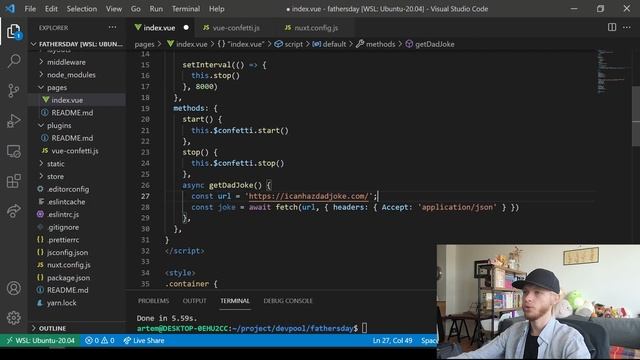Open the View menu
This screenshot has width=640, height=360.
(x=113, y=9)
